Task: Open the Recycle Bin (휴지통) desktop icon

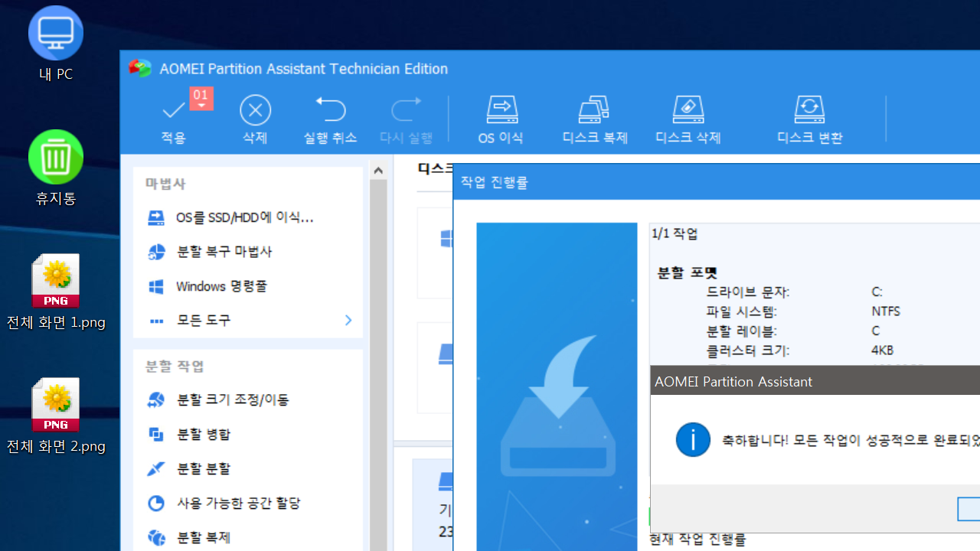Action: click(x=56, y=168)
